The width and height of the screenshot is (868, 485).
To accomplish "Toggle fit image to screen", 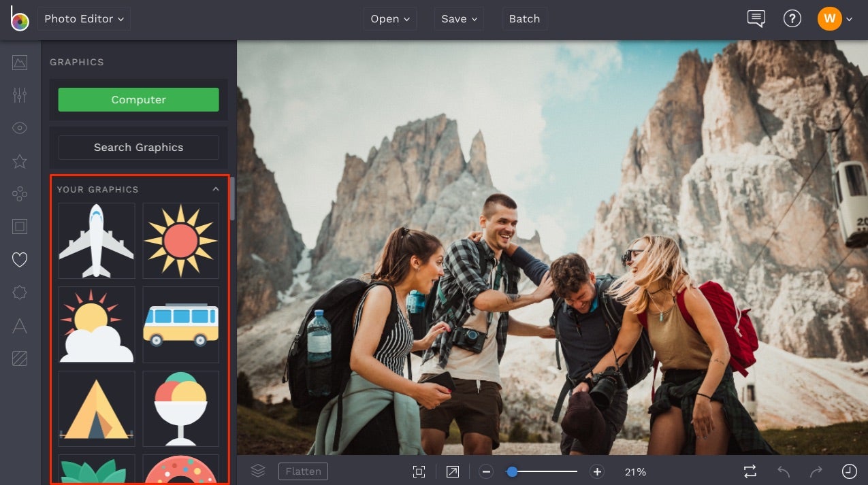I will [418, 471].
